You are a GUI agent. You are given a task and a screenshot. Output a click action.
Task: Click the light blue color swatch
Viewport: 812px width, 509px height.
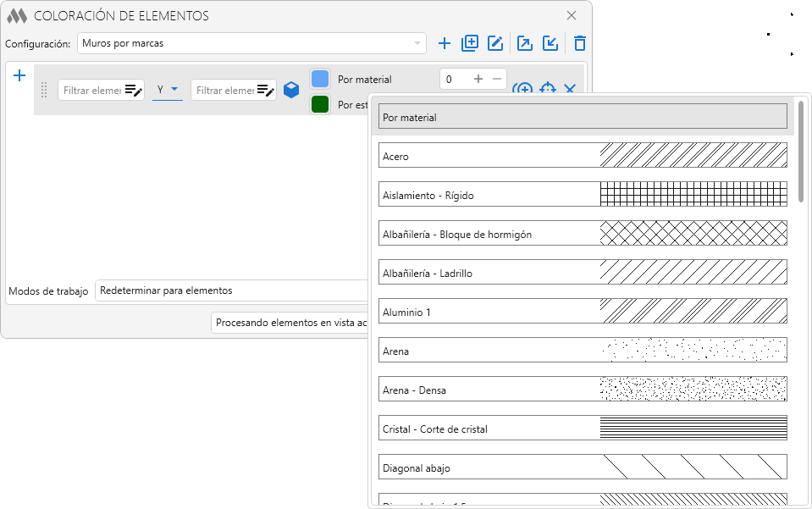pyautogui.click(x=320, y=79)
